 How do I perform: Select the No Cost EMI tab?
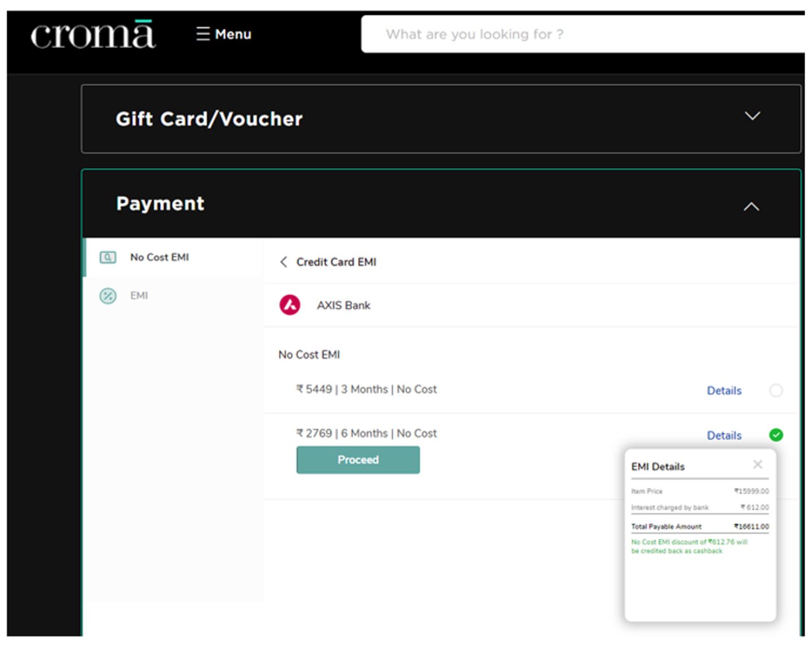tap(174, 258)
